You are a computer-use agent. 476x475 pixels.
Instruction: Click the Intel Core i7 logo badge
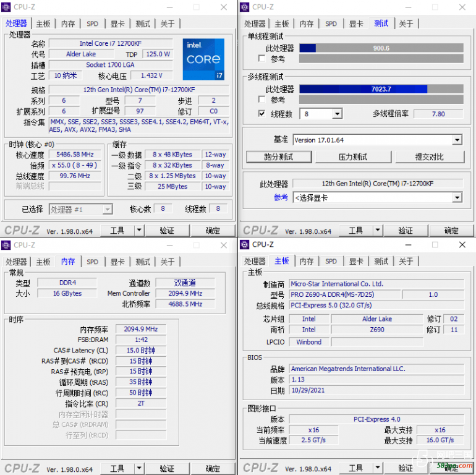[203, 59]
